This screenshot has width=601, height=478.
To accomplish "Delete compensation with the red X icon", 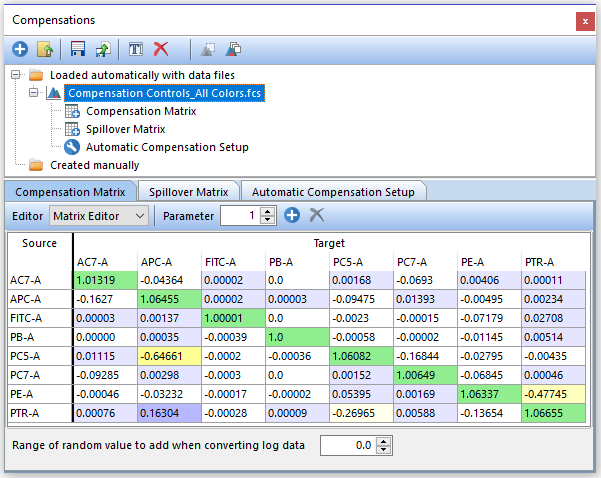I will [161, 48].
